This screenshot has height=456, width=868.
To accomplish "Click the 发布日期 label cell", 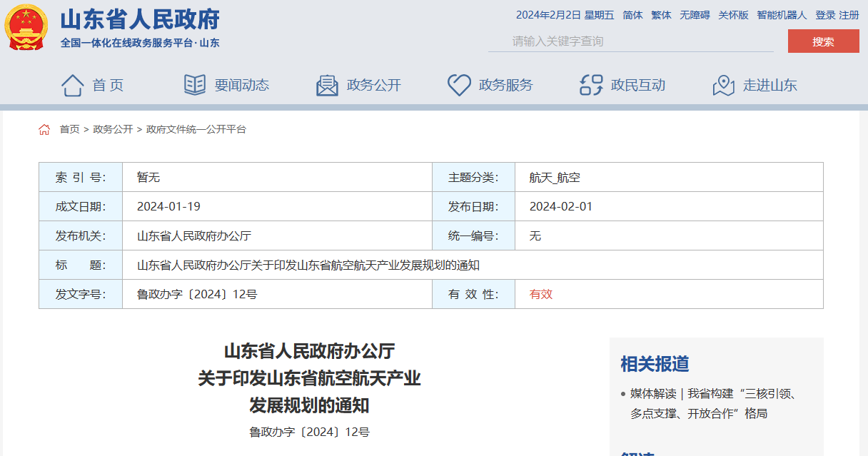I will [473, 206].
